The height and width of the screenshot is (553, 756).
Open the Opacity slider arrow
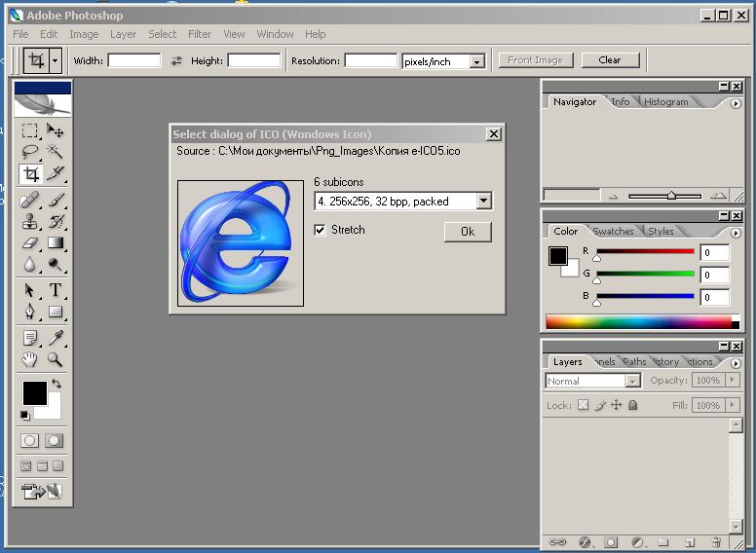732,380
